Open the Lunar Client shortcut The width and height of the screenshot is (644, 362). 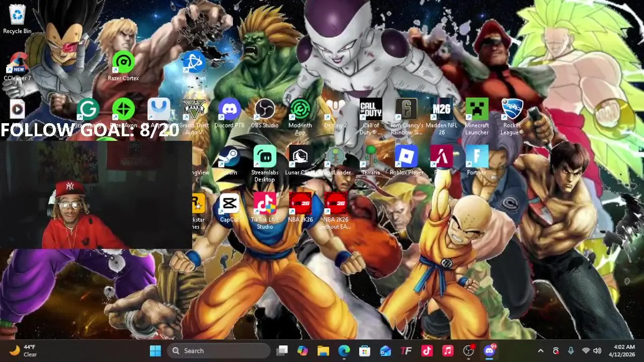click(x=300, y=160)
